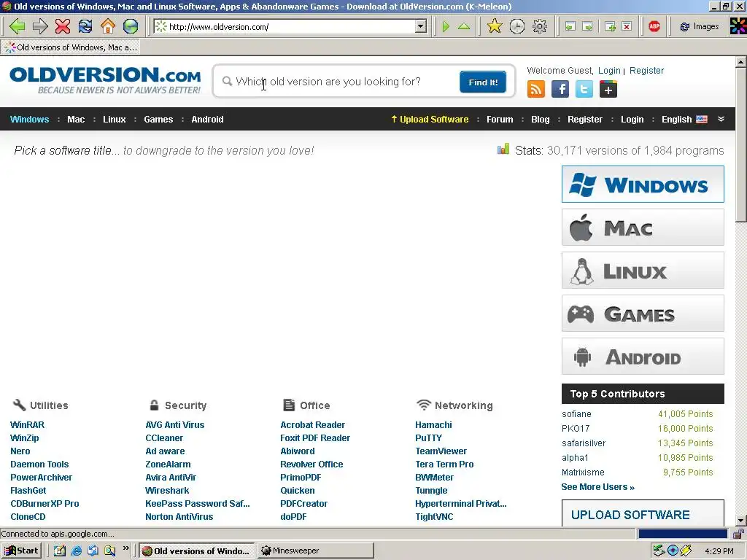Click the UPLOAD SOFTWARE box
Screen dimensions: 747x560
coord(643,513)
